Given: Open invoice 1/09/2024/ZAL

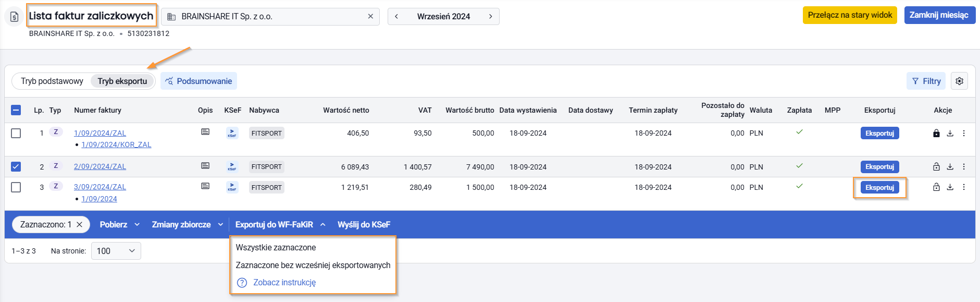Looking at the screenshot, I should (x=100, y=133).
